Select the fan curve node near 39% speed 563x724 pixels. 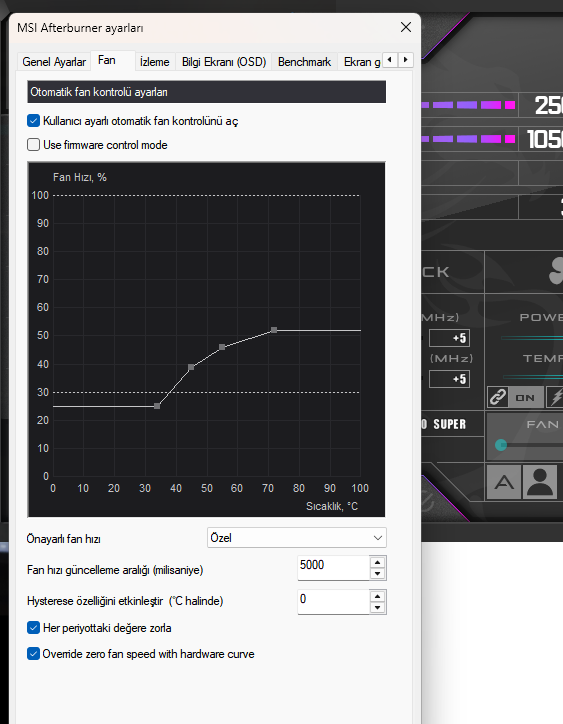(191, 367)
